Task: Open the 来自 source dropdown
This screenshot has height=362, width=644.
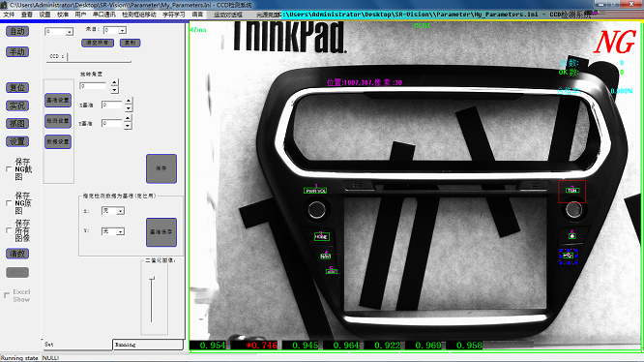Action: click(122, 30)
